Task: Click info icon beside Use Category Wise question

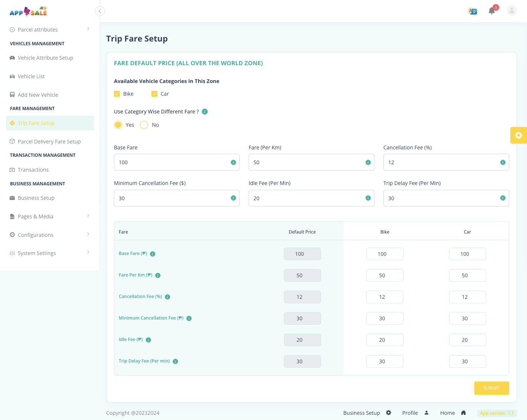Action: (205, 112)
